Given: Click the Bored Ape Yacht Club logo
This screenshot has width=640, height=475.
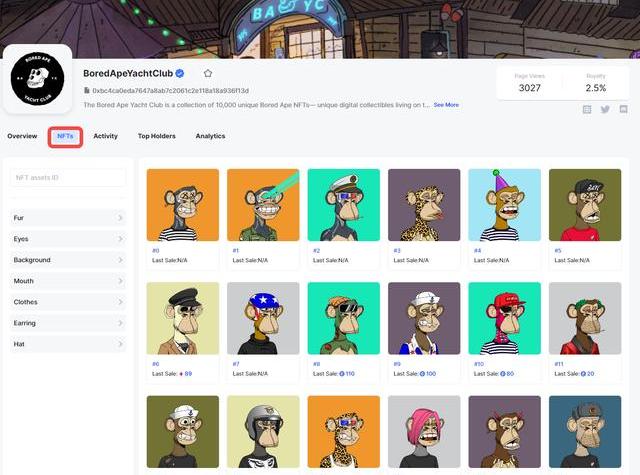Looking at the screenshot, I should pos(37,79).
